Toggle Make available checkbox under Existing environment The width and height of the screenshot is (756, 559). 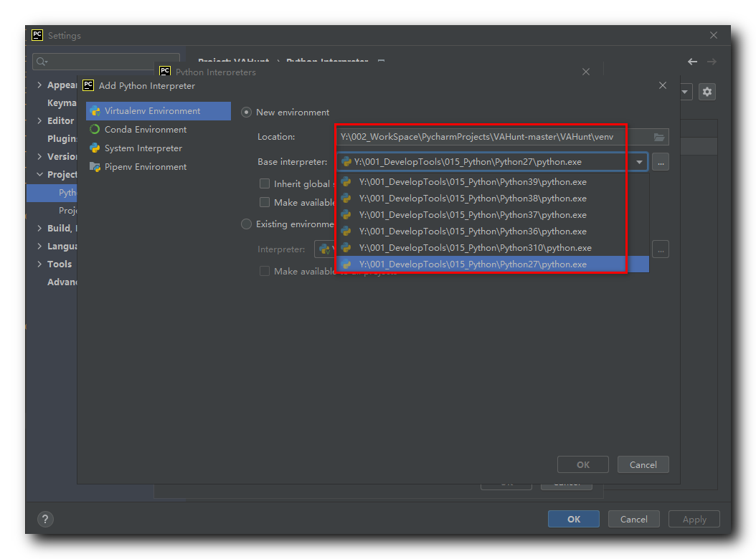[265, 272]
